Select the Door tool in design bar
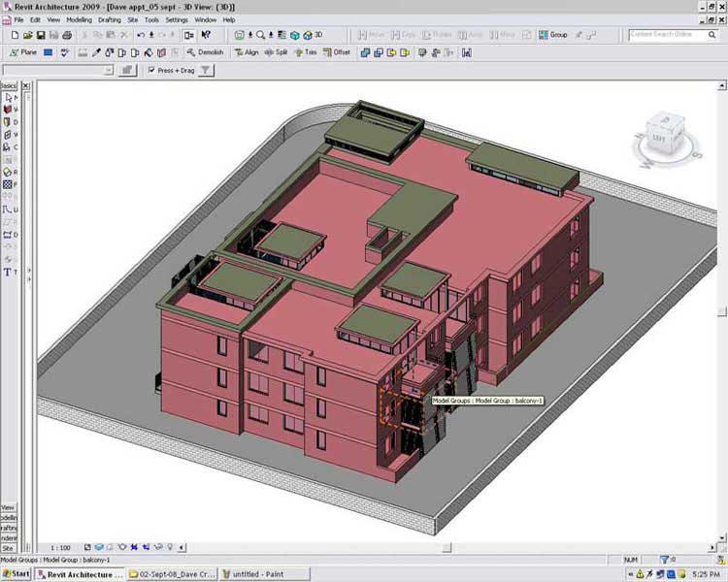The image size is (728, 582). 8,123
